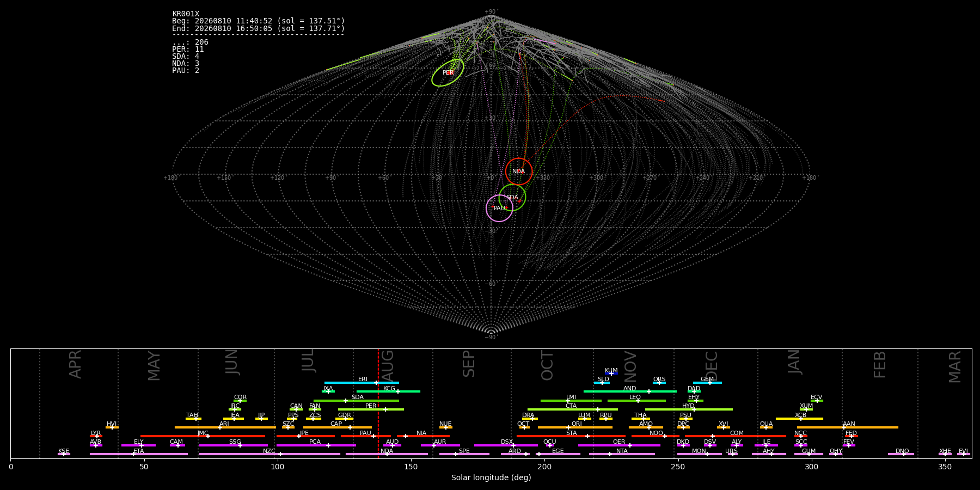Click the AUG month label
Viewport: 980px width, 490px height.
point(388,364)
